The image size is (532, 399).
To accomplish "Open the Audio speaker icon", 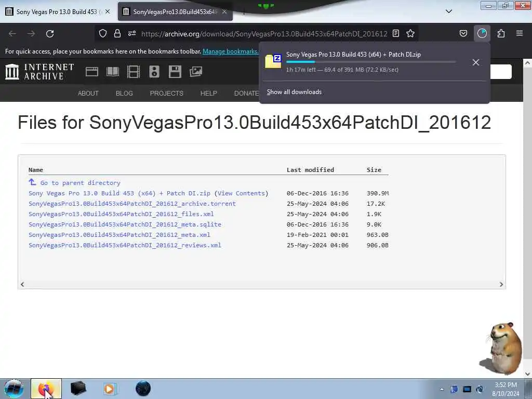I will (x=154, y=72).
